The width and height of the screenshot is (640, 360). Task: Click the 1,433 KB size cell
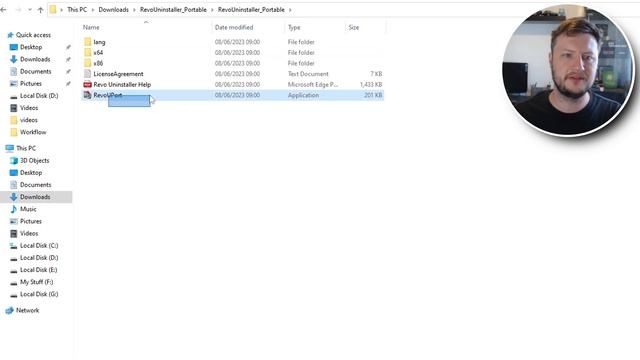click(371, 84)
